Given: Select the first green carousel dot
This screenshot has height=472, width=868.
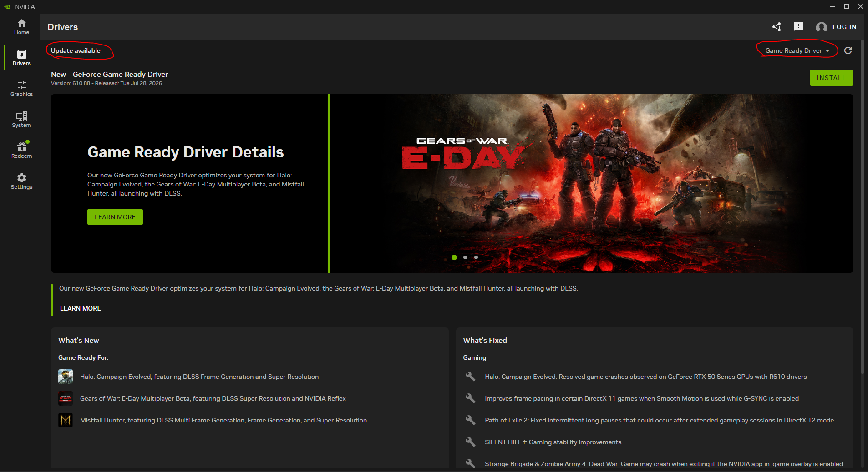Looking at the screenshot, I should 454,257.
